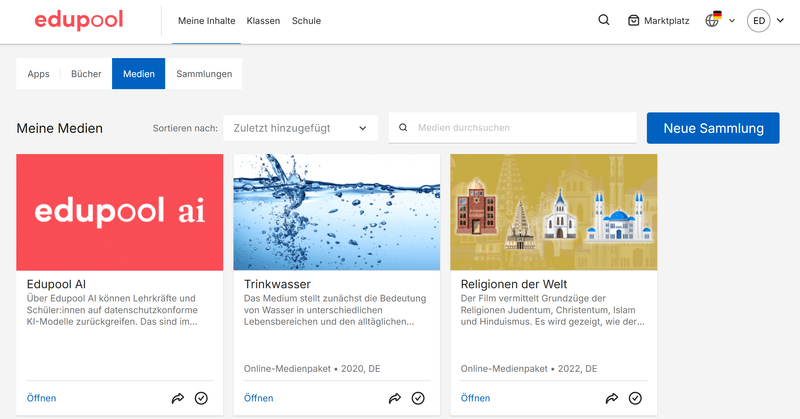Click the Medien durchsuchen search field

520,128
